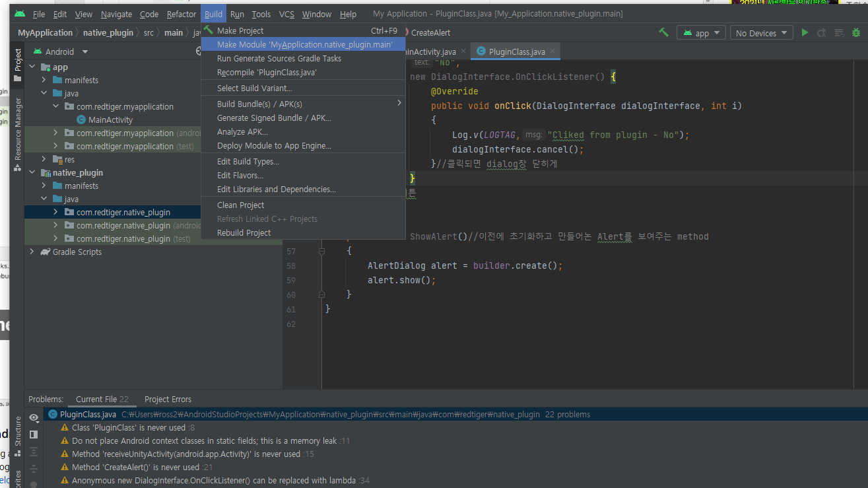Open the File menu

(x=39, y=14)
